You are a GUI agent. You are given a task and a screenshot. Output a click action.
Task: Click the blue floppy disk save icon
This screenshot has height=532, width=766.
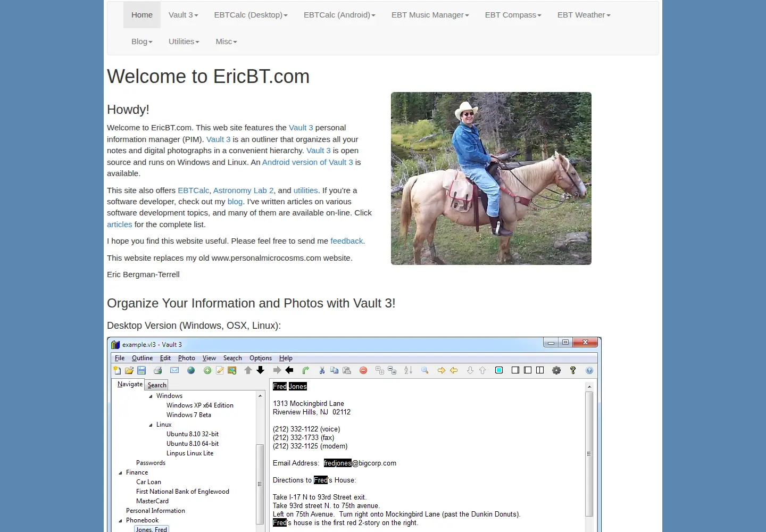pos(141,370)
